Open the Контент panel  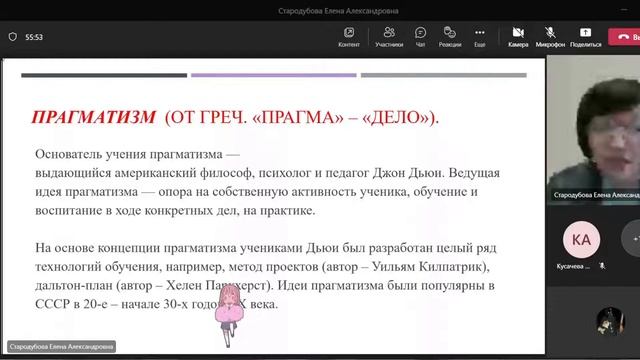coord(349,37)
